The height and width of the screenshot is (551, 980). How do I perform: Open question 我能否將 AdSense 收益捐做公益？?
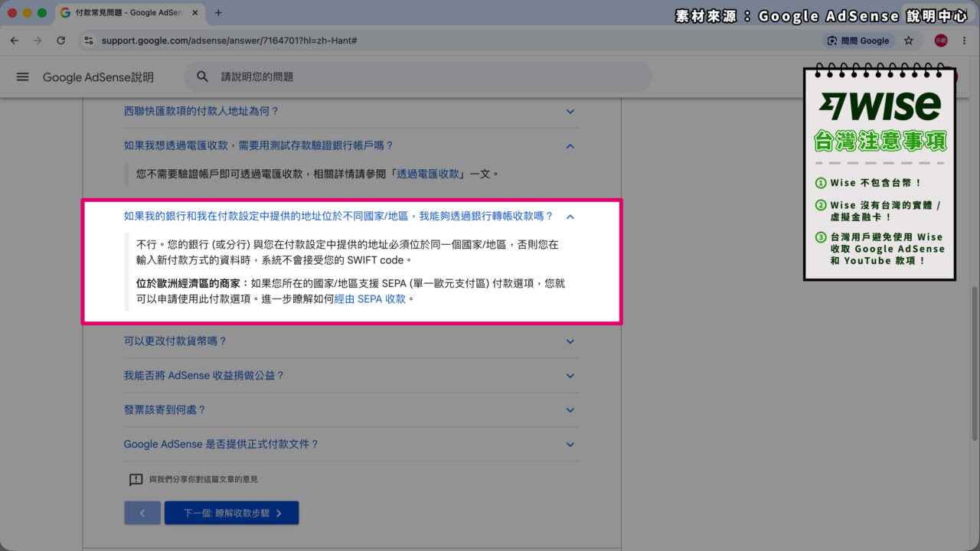204,376
